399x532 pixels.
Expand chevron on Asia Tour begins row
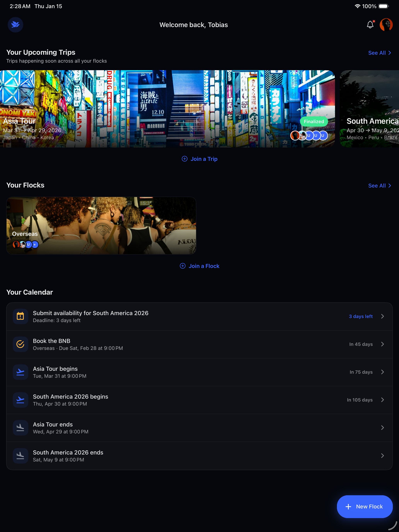(382, 372)
